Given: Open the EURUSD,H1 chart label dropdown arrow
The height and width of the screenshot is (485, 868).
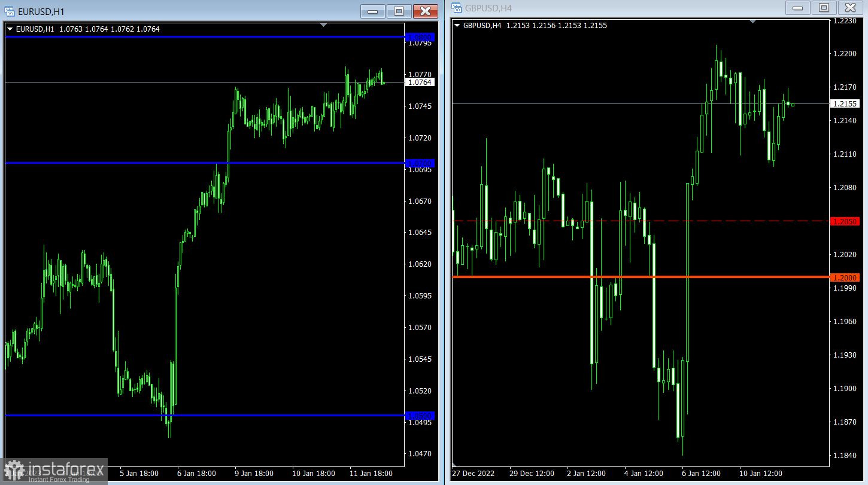Looking at the screenshot, I should point(10,29).
